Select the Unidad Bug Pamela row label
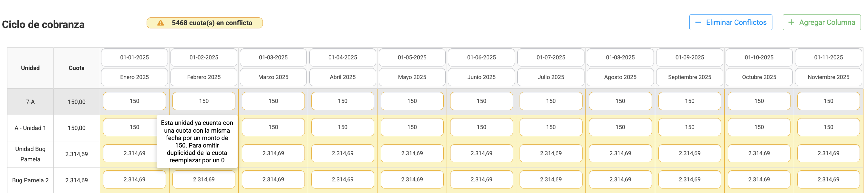 pos(30,154)
